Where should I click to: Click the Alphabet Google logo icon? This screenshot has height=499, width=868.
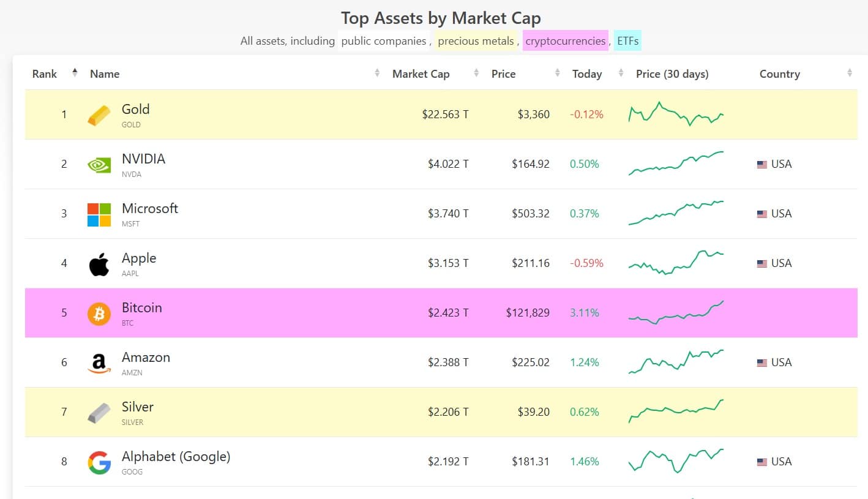click(99, 463)
